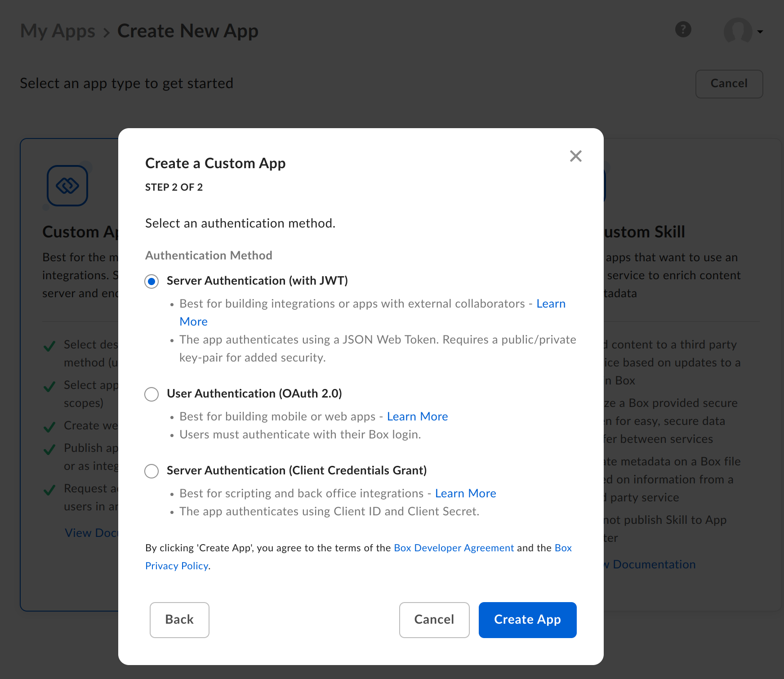The image size is (784, 679).
Task: Navigate to My Apps breadcrumb
Action: tap(57, 31)
